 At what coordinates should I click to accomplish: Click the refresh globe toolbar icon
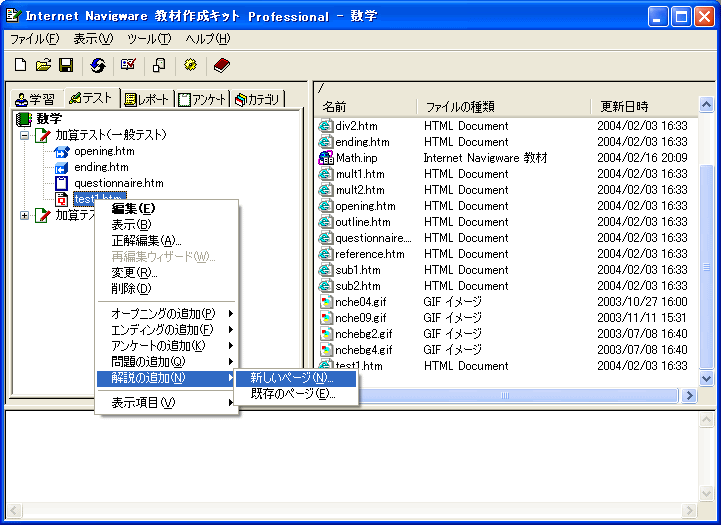(x=97, y=65)
